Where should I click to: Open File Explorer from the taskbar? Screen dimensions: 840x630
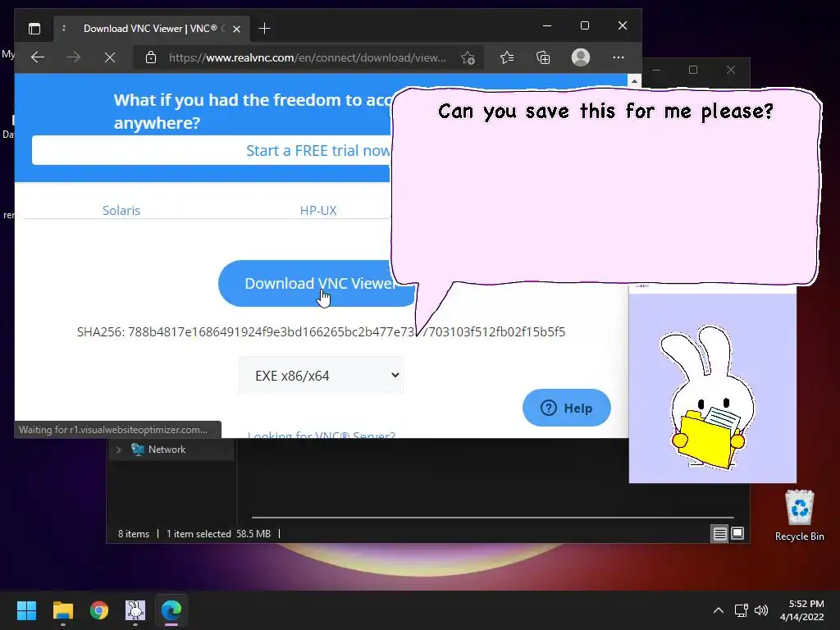click(x=62, y=610)
